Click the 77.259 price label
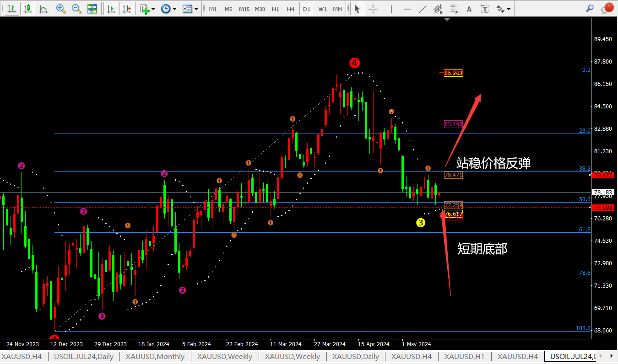The height and width of the screenshot is (364, 618). pyautogui.click(x=453, y=205)
